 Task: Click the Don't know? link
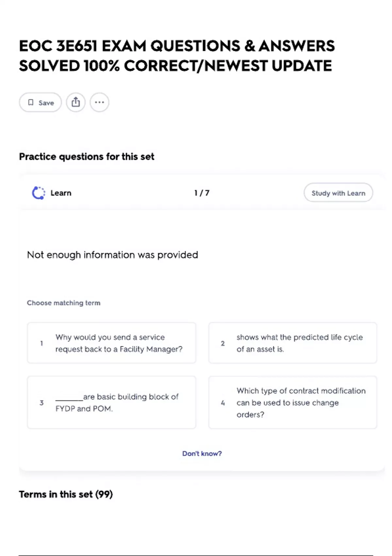(202, 454)
